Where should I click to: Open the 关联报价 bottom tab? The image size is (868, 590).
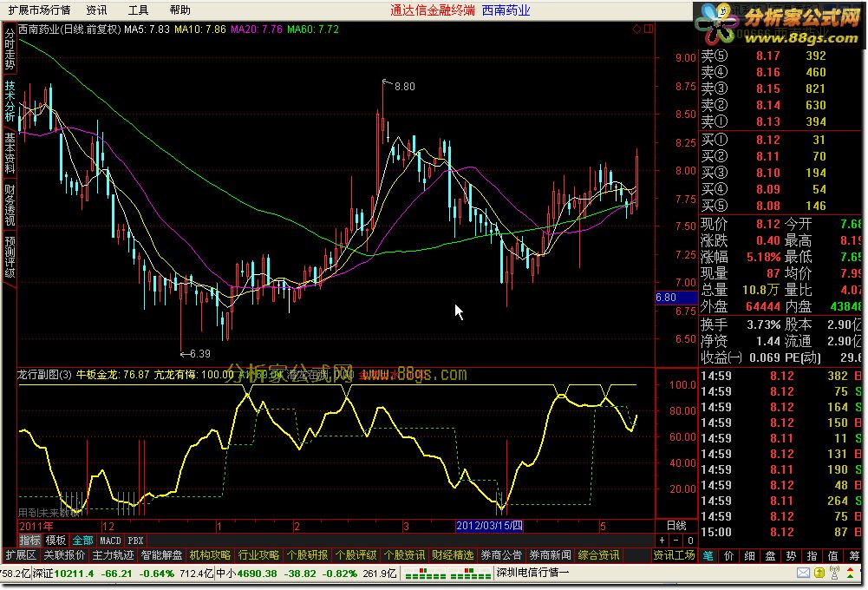tap(64, 555)
